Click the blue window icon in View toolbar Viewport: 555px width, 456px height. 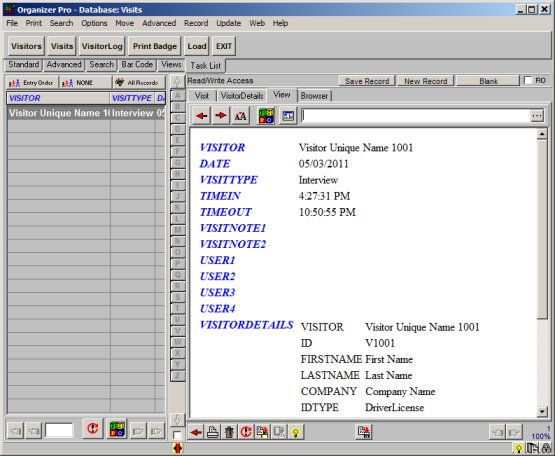point(288,116)
